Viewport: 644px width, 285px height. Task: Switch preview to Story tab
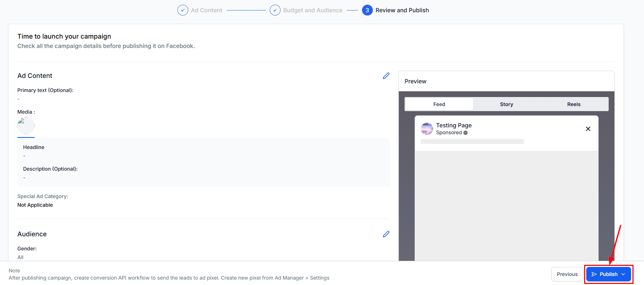507,104
